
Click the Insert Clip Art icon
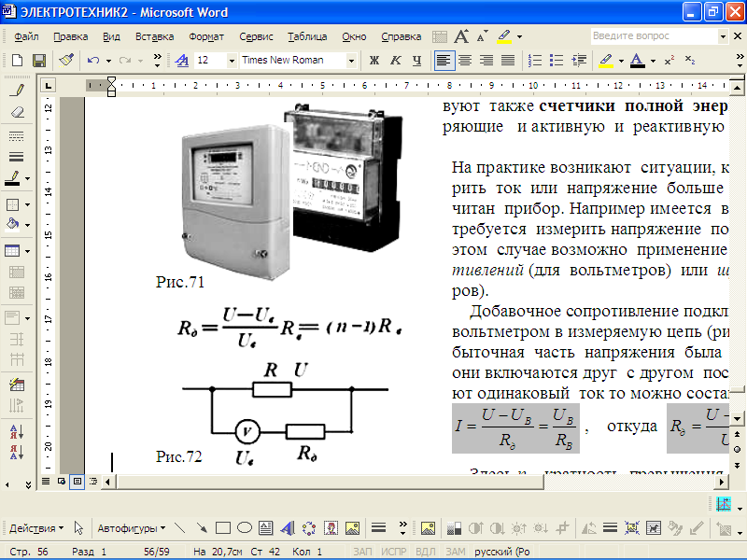point(331,528)
